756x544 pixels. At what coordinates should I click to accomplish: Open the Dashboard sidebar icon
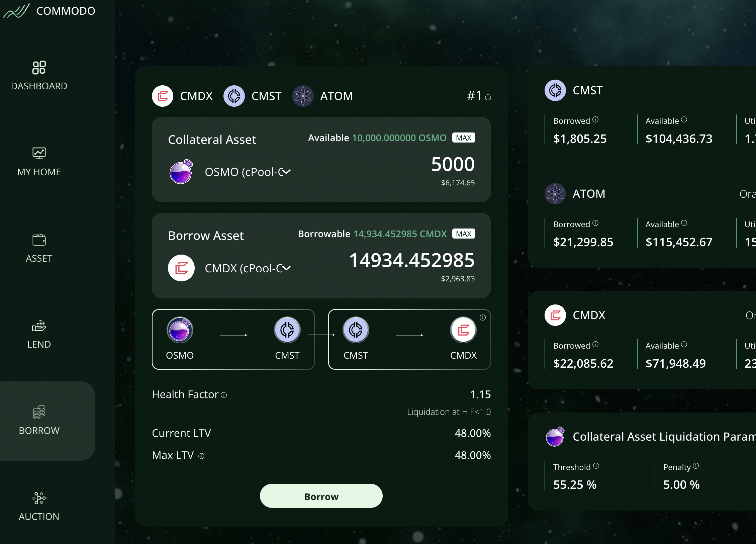(x=39, y=68)
